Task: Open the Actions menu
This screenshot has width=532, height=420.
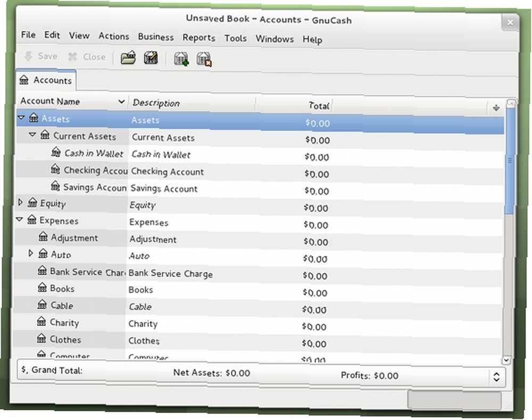Action: (x=114, y=36)
